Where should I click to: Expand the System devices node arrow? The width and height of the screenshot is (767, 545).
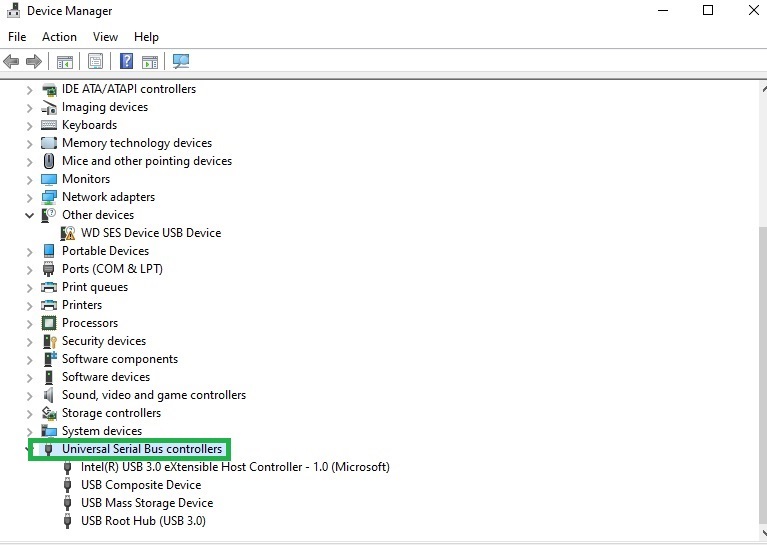(x=29, y=431)
